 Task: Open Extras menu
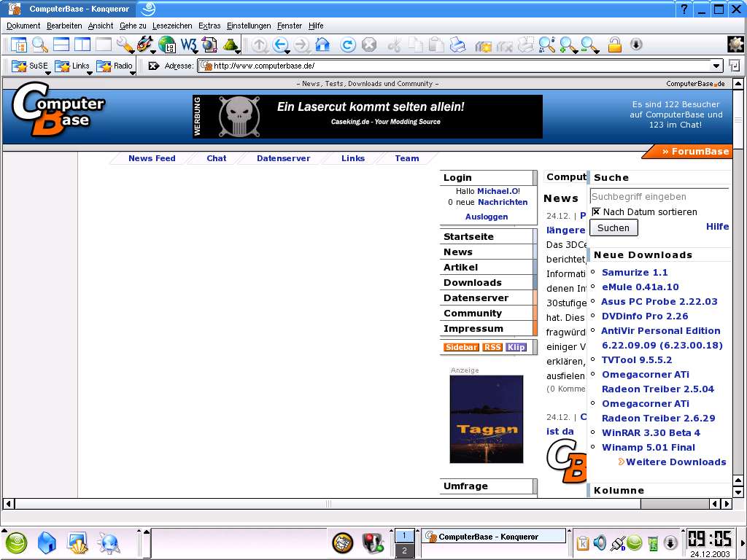(209, 26)
